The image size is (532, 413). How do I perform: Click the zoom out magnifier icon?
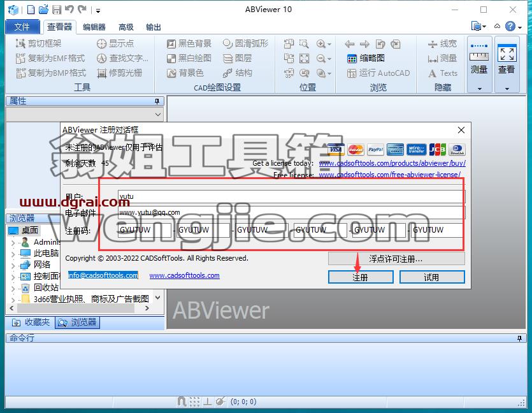coord(320,59)
